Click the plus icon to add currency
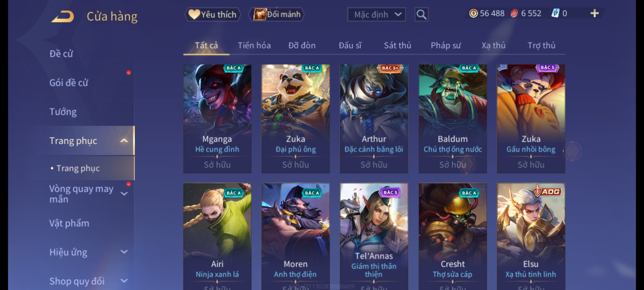This screenshot has width=644, height=290. tap(595, 13)
